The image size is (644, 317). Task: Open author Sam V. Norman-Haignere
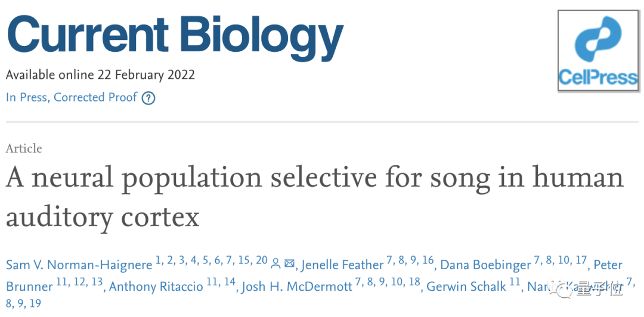pos(79,265)
